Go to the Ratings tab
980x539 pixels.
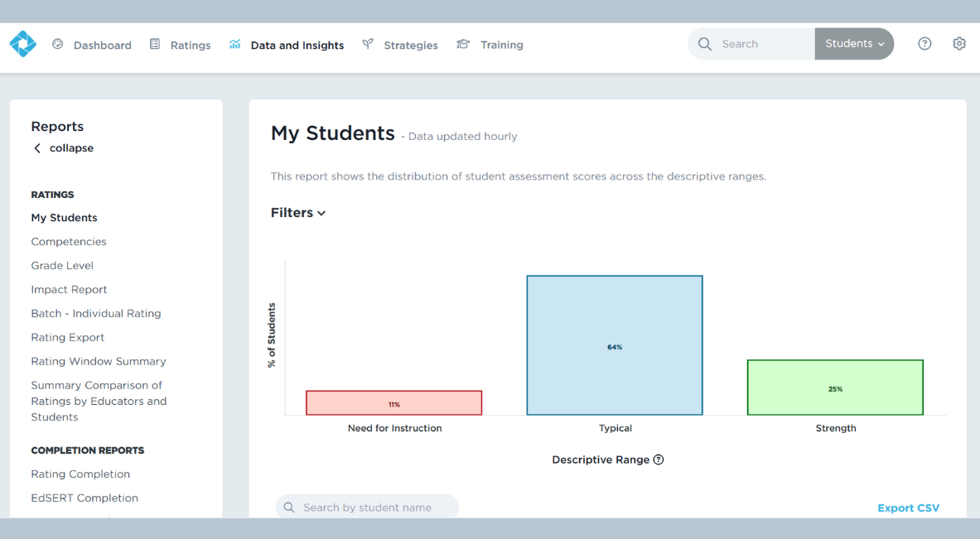coord(190,46)
